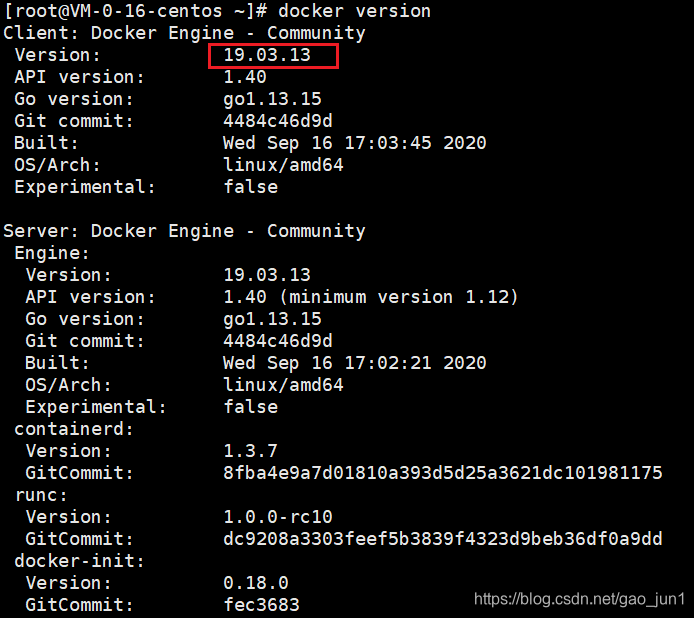Viewport: 694px width, 618px height.
Task: Click docker-init version 0.18.0
Action: [256, 583]
